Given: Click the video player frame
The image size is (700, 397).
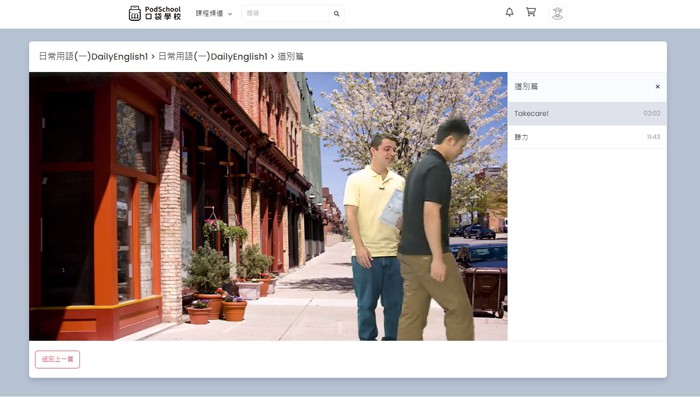Looking at the screenshot, I should 268,206.
